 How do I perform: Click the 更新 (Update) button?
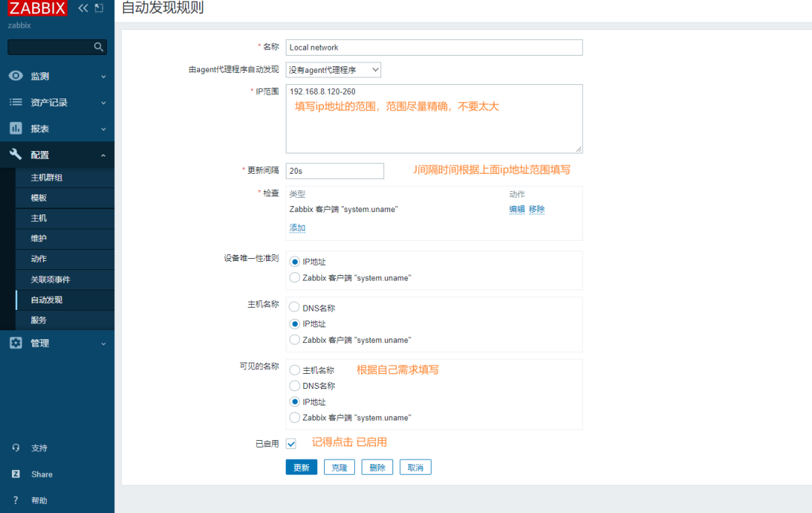(301, 466)
